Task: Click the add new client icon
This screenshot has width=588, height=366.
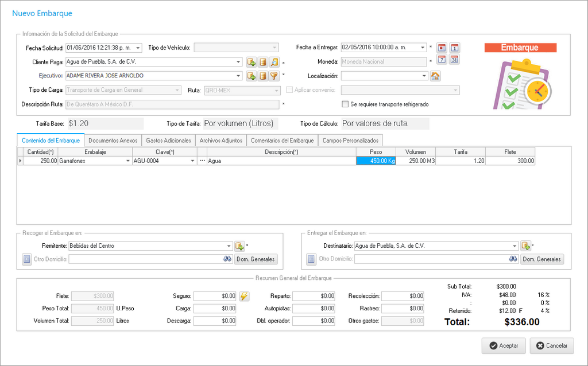Action: [x=251, y=62]
